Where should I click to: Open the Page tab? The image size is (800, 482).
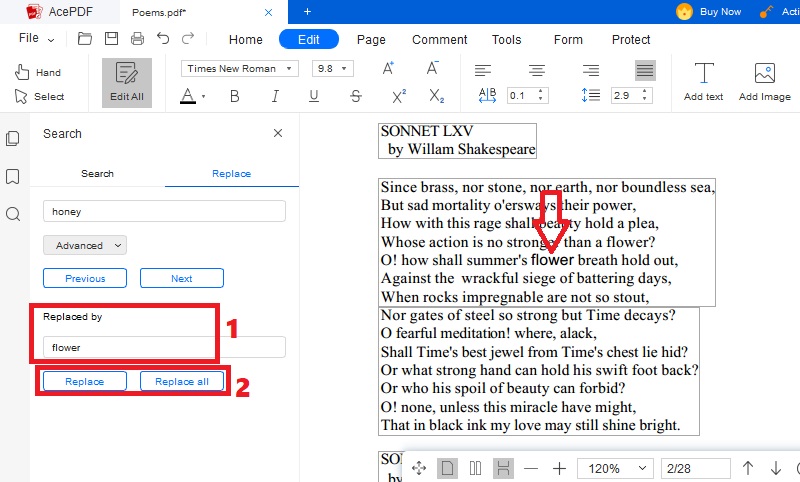click(x=371, y=39)
